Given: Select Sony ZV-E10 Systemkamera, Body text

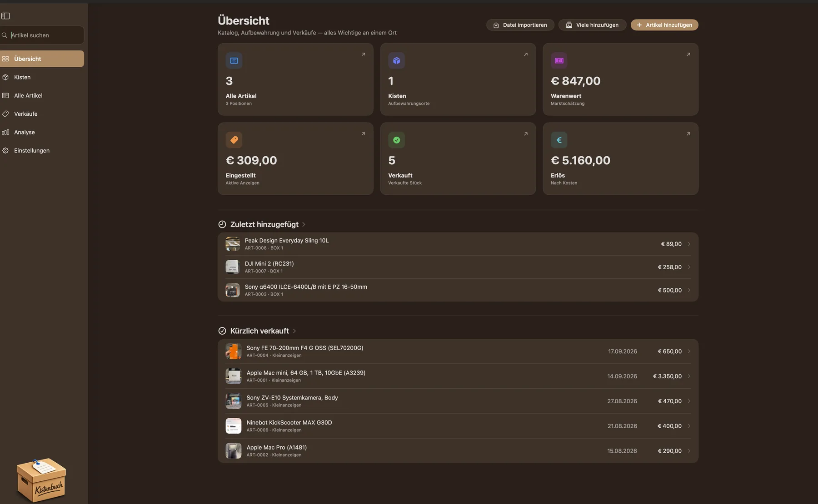Looking at the screenshot, I should coord(292,397).
